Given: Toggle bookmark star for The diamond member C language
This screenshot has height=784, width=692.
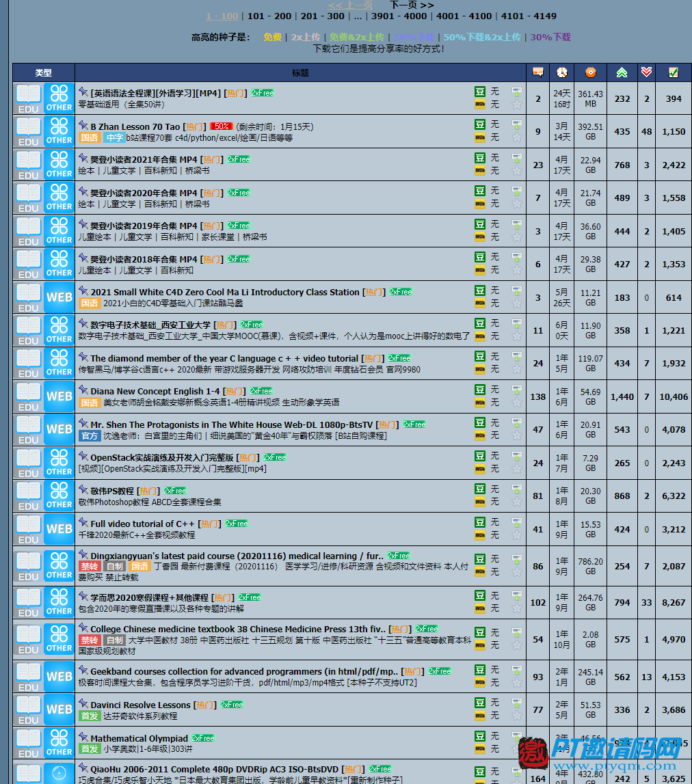Looking at the screenshot, I should 517,369.
